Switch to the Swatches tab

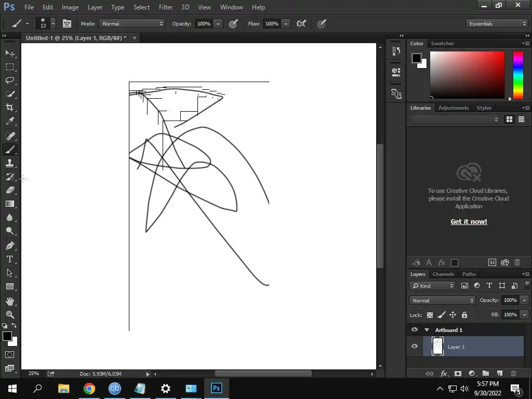click(x=442, y=44)
